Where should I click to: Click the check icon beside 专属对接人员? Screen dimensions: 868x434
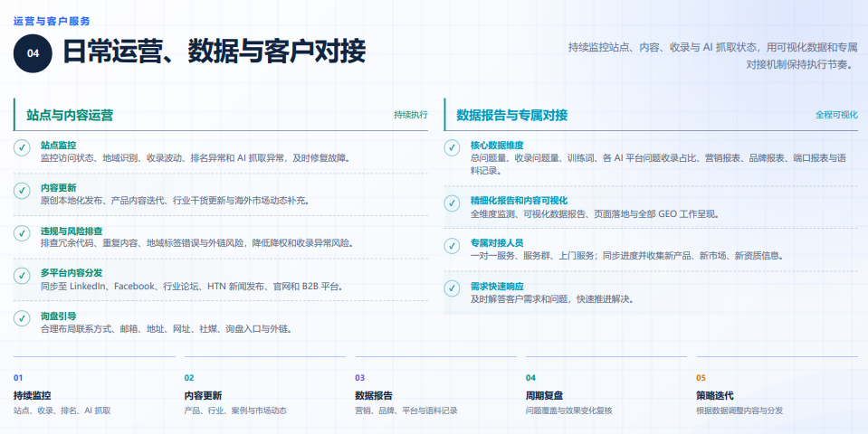pos(452,245)
